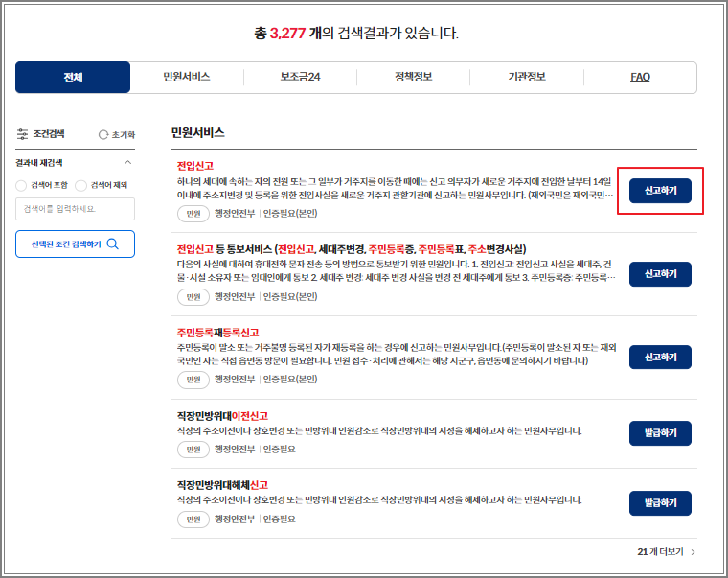Open the 직장민방위대이전신고 result title
728x578 pixels.
click(x=222, y=416)
